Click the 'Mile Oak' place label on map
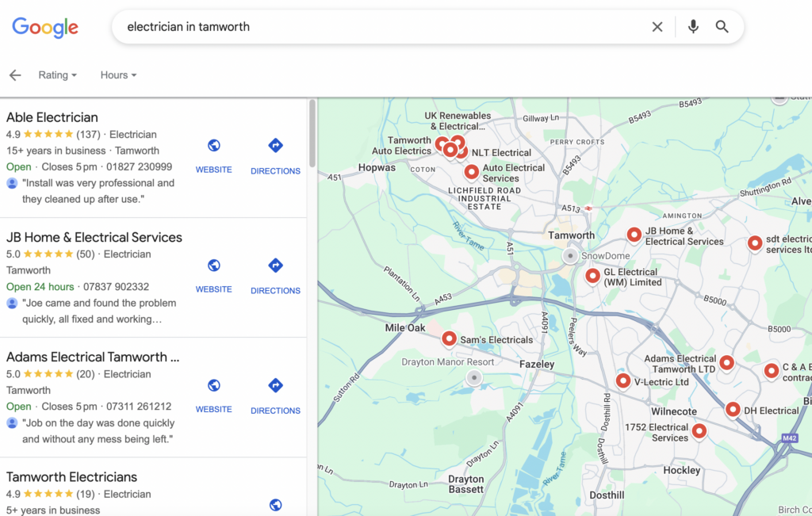Image resolution: width=812 pixels, height=516 pixels. click(x=405, y=327)
